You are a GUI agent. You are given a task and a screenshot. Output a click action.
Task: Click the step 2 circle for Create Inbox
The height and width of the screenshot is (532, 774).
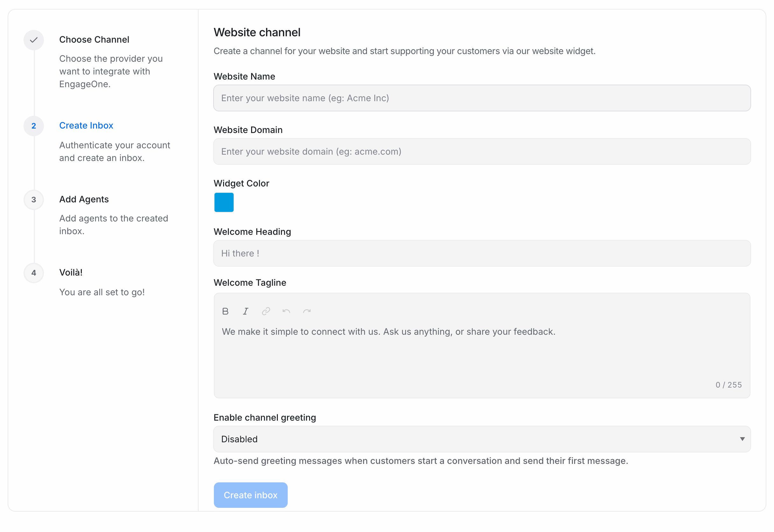[x=34, y=126]
